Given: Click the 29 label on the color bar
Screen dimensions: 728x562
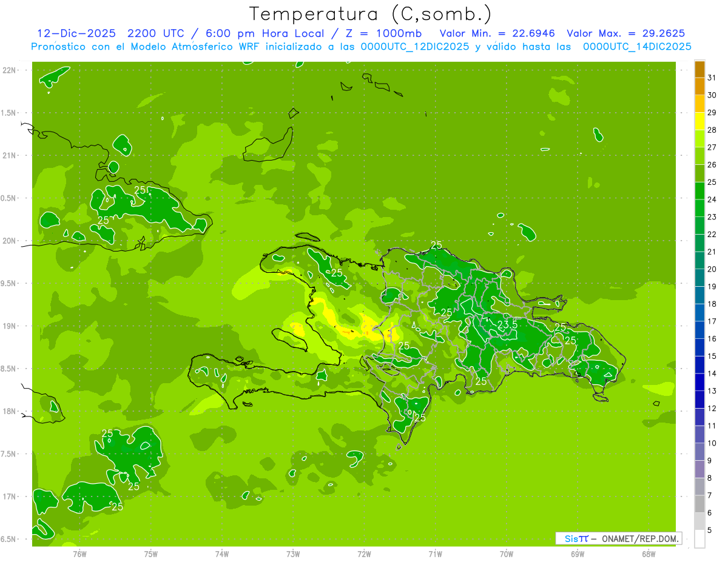Looking at the screenshot, I should coord(712,113).
